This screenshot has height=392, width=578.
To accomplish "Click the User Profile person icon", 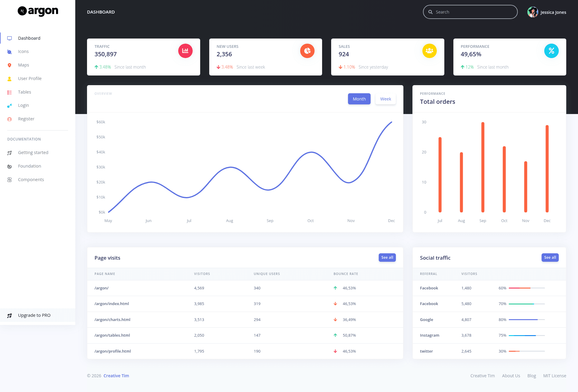I will pos(10,79).
